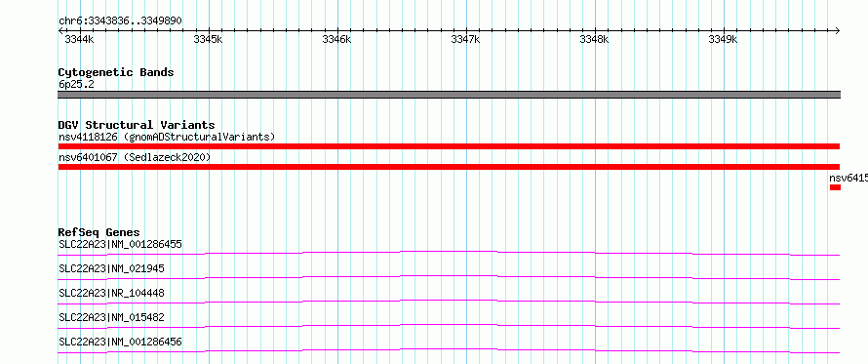Screen dimensions: 868x364
Task: Click the chr6:3343836..3349890 region label
Action: [x=120, y=20]
